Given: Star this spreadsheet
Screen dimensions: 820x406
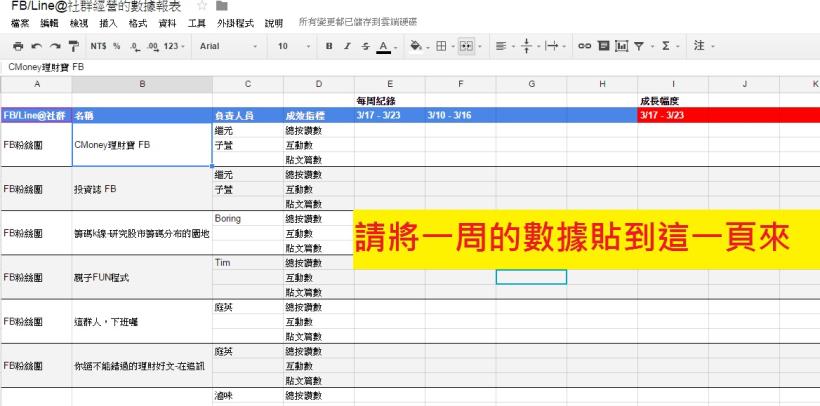Looking at the screenshot, I should pyautogui.click(x=202, y=6).
